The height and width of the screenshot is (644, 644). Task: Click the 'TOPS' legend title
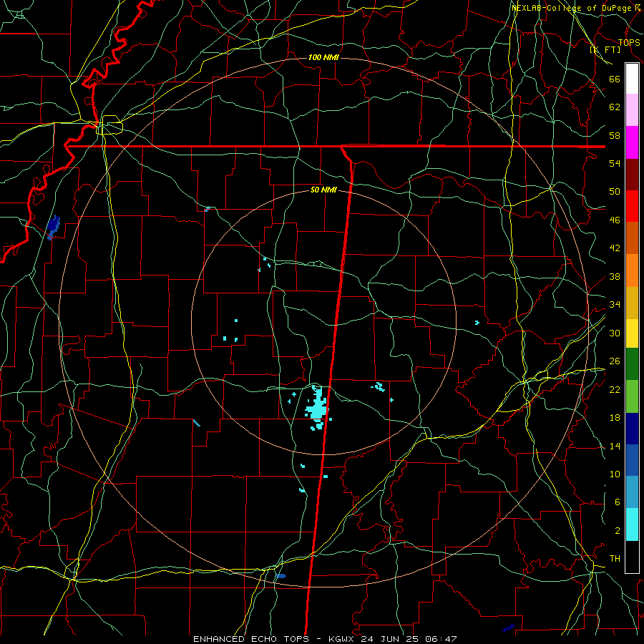click(629, 42)
